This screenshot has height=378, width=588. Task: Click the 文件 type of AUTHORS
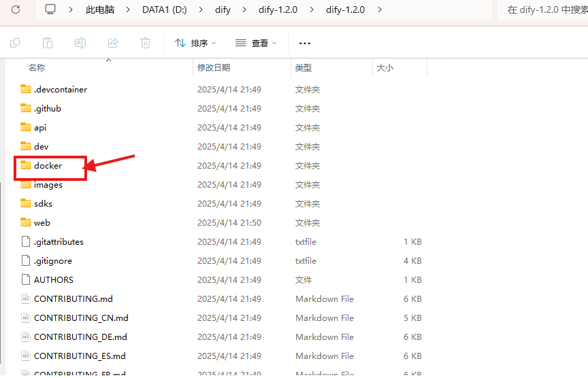[304, 280]
